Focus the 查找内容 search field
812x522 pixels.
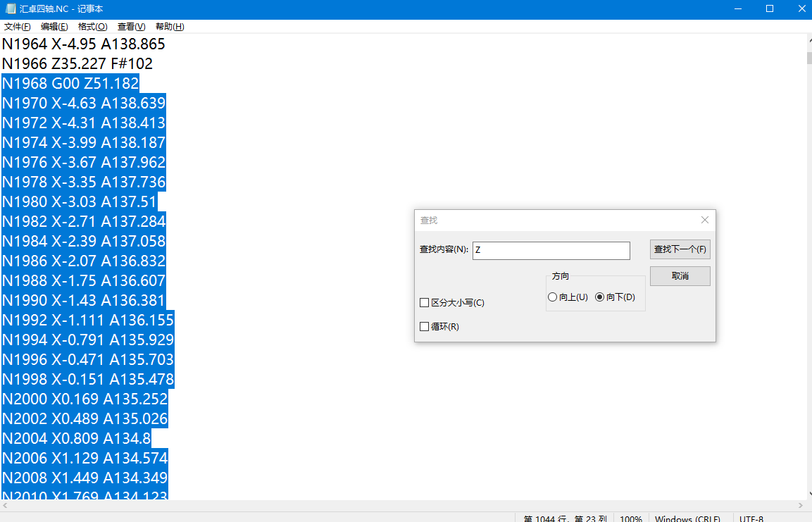551,251
